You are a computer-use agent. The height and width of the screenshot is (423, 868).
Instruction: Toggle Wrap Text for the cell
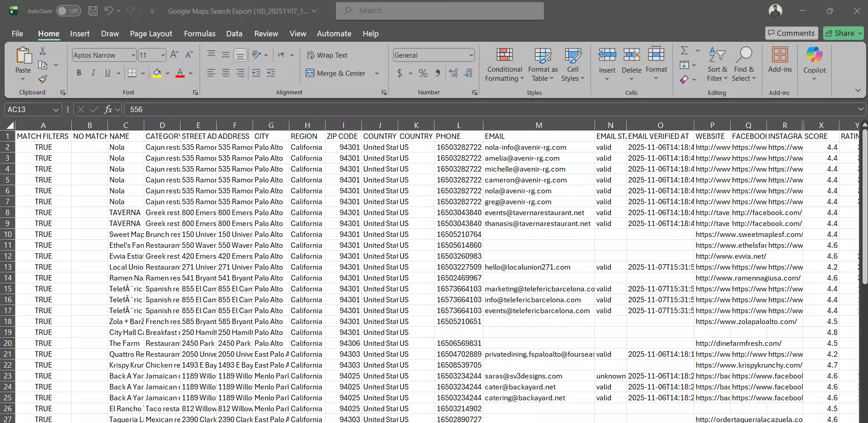click(327, 55)
